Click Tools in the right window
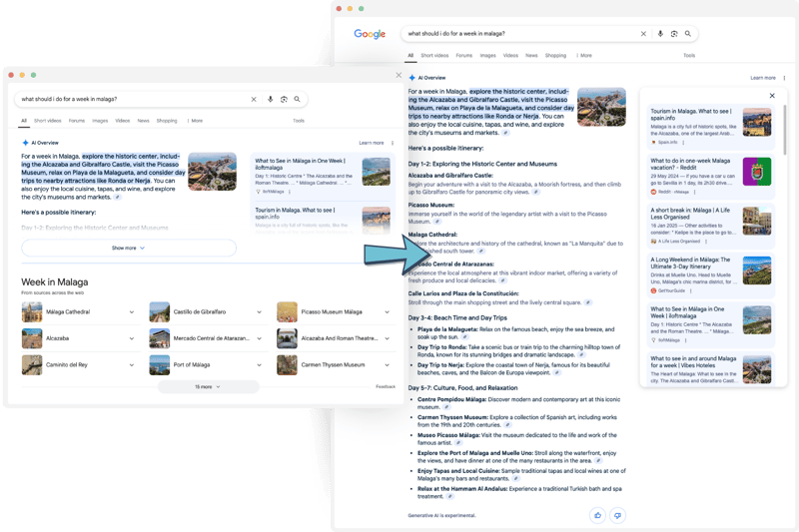The height and width of the screenshot is (532, 799). point(689,56)
